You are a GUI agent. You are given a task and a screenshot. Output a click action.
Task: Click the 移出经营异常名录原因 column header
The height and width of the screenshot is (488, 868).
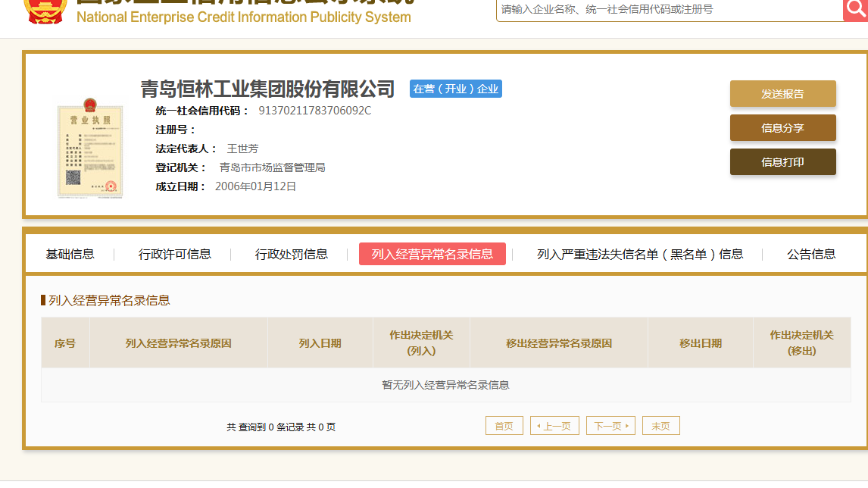[x=558, y=343]
